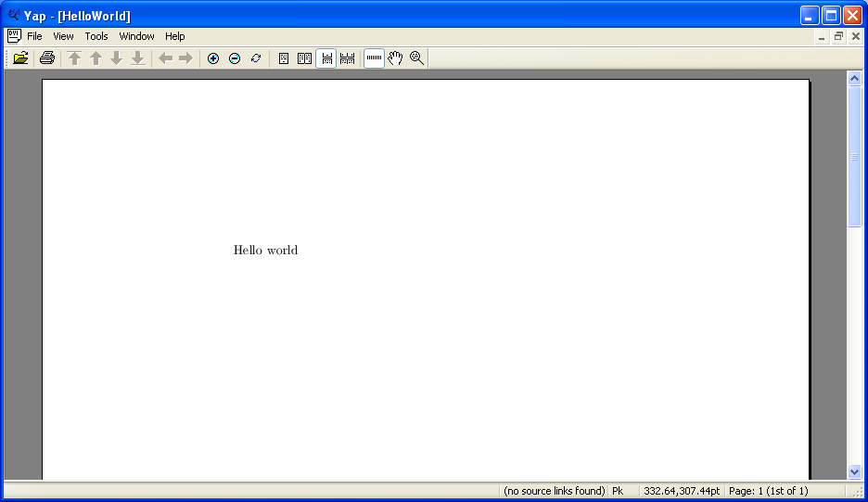Click the 'Pk' status bar entry
The width and height of the screenshot is (868, 502).
[x=618, y=491]
